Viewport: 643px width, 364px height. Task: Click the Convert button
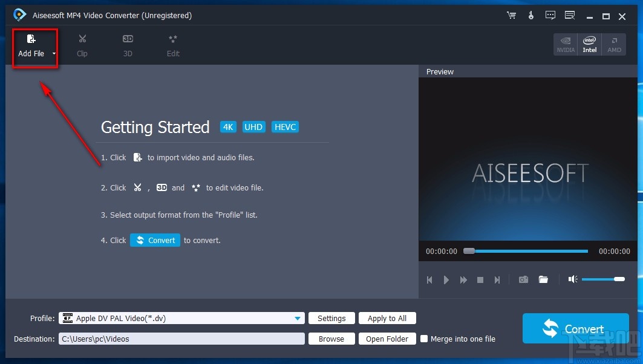[575, 328]
